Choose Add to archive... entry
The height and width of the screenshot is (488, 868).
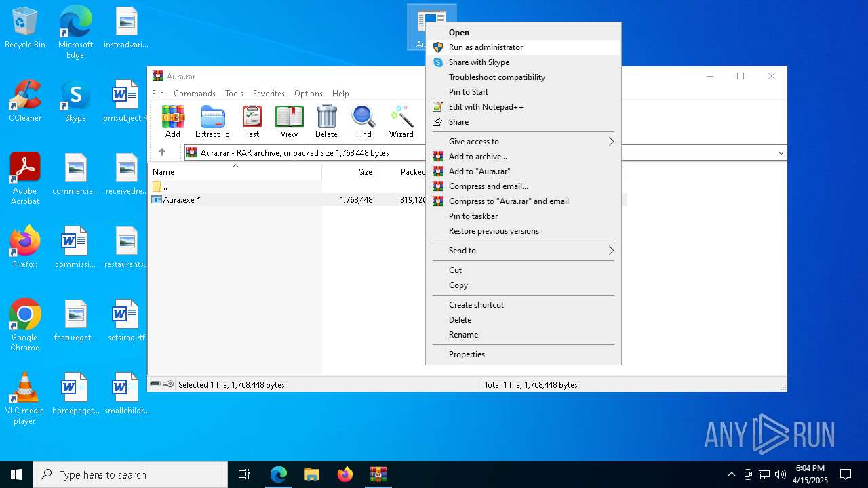point(523,157)
